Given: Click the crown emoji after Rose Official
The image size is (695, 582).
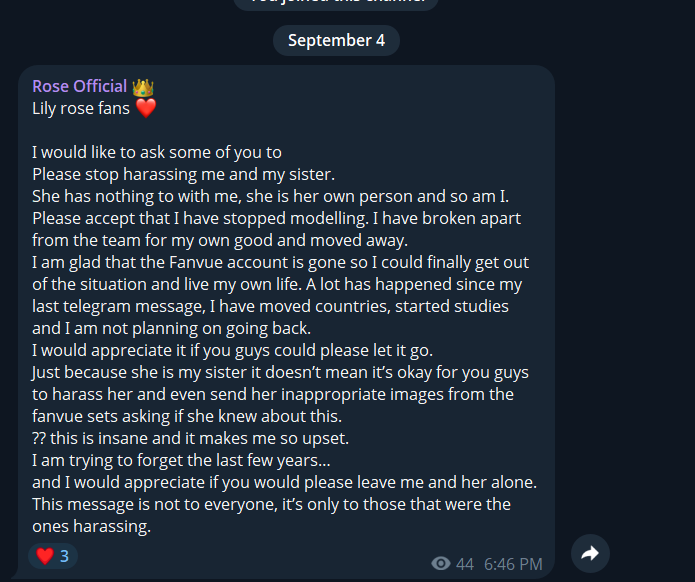Looking at the screenshot, I should 143,87.
